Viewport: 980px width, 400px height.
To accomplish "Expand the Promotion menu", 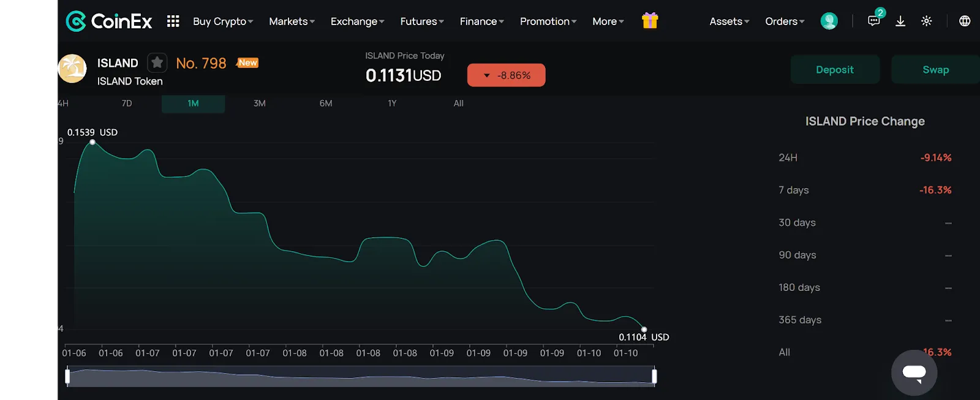I will tap(548, 21).
